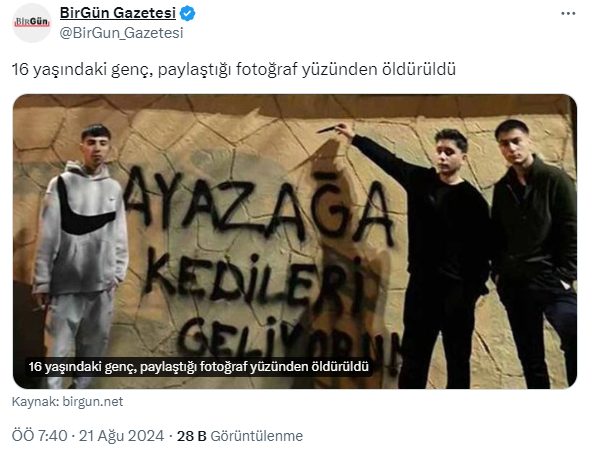The image size is (593, 455).
Task: Click the 21 Ağu 2024 date text
Action: 121,436
